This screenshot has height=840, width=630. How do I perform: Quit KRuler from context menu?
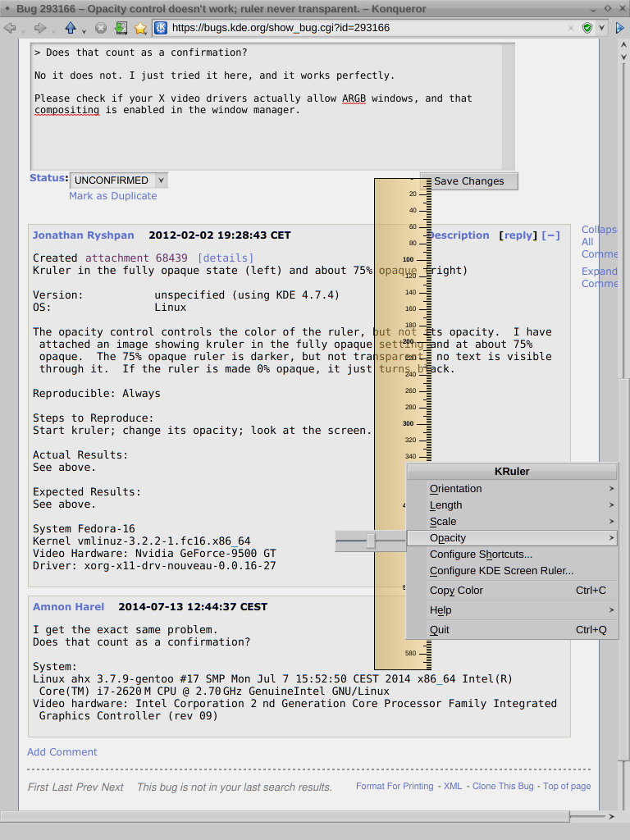click(x=512, y=630)
